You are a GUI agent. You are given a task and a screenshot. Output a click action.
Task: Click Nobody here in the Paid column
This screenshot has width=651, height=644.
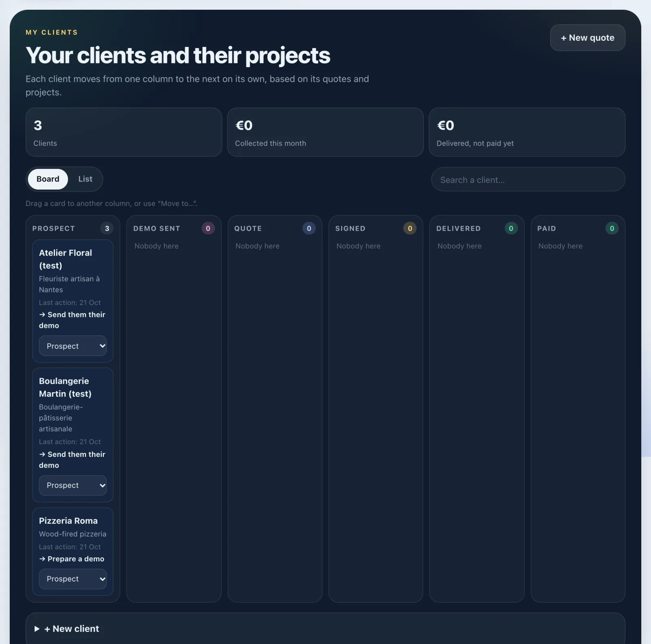coord(560,246)
